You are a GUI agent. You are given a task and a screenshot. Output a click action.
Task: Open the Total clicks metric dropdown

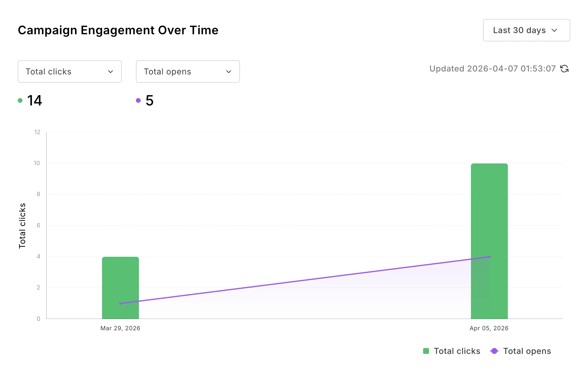tap(69, 71)
